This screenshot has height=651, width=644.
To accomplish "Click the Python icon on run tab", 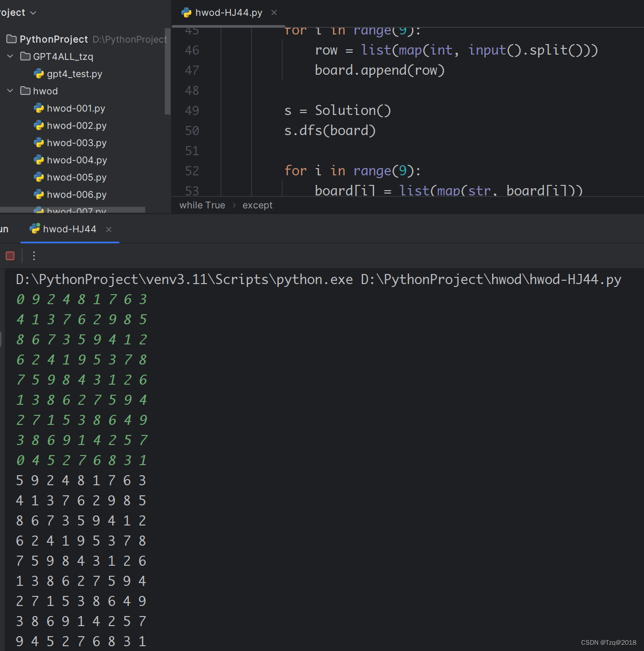I will tap(34, 229).
